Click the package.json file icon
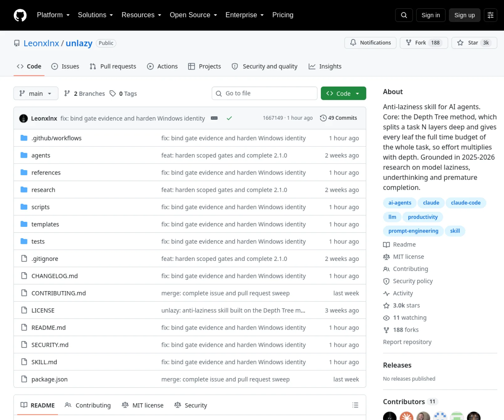 tap(24, 379)
